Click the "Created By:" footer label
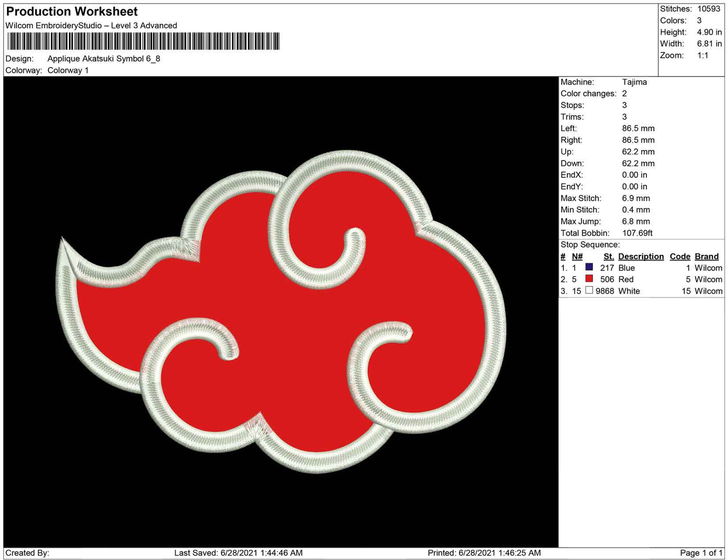This screenshot has height=560, width=728. pyautogui.click(x=27, y=553)
